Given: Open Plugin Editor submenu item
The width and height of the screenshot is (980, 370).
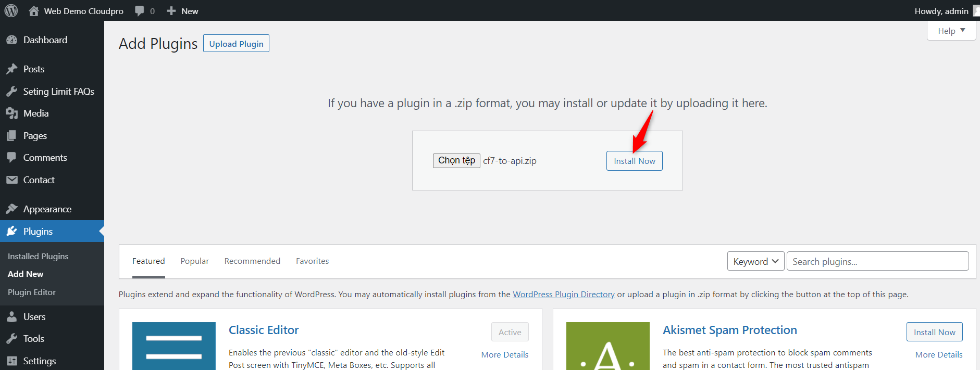Looking at the screenshot, I should [x=32, y=292].
